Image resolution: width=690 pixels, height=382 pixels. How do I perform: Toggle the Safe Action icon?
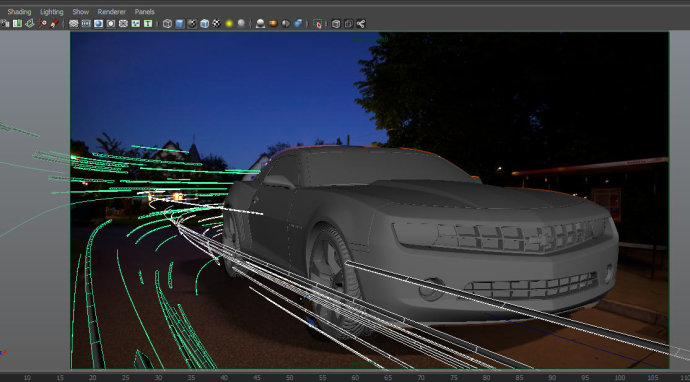coord(136,23)
